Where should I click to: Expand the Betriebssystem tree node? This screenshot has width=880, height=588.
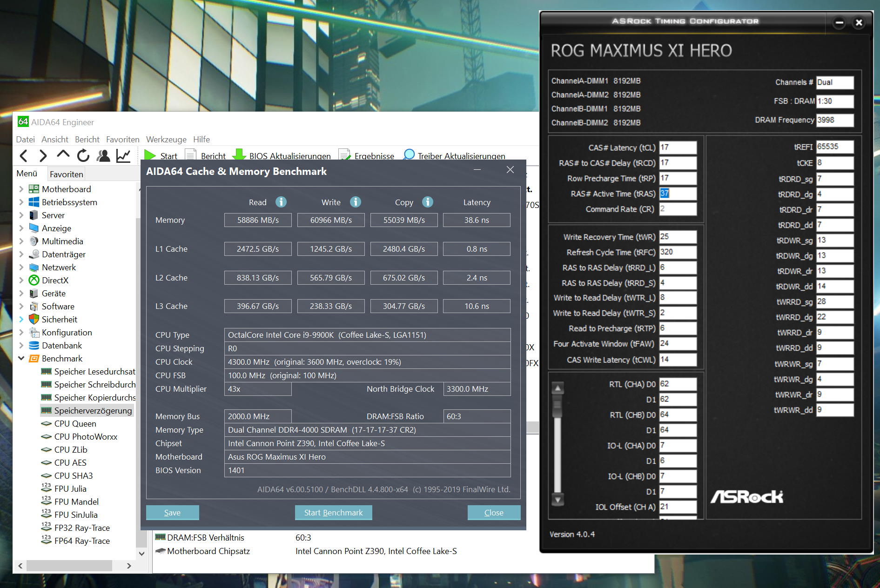pos(21,202)
